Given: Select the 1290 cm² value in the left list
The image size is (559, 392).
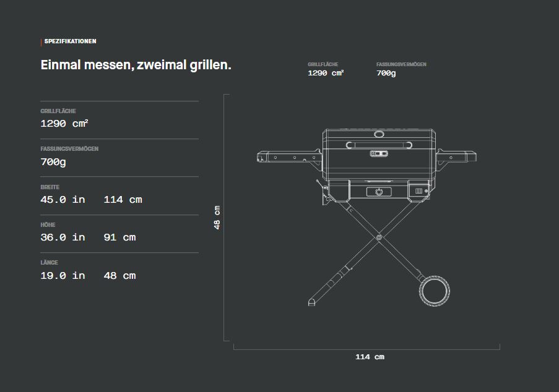Looking at the screenshot, I should tap(64, 123).
